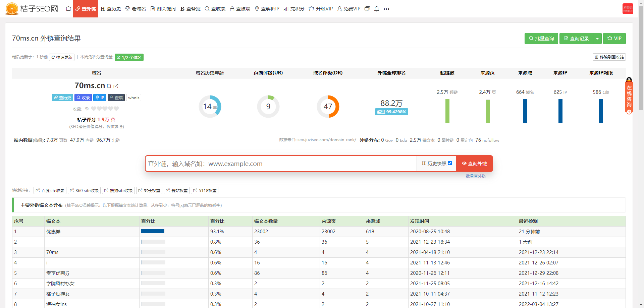Screen dimensions: 644x308
Task: Click the 快速更新 refresh button
Action: [x=62, y=57]
